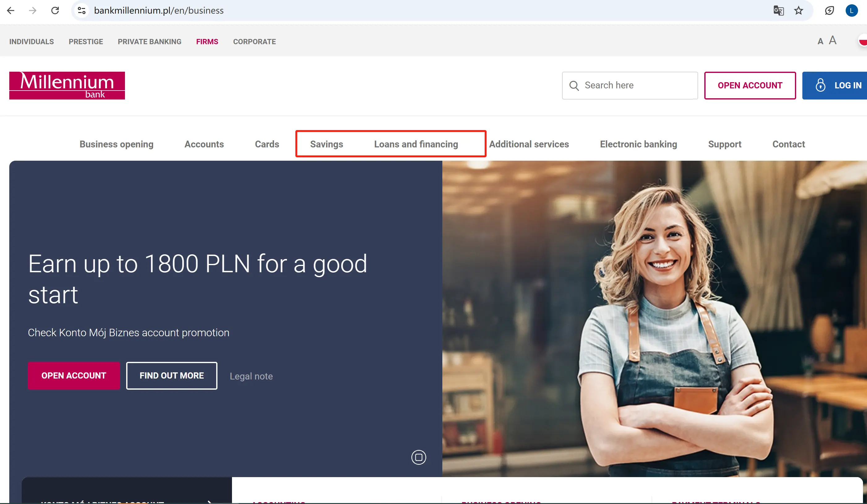Open the browser profile avatar

click(x=851, y=11)
